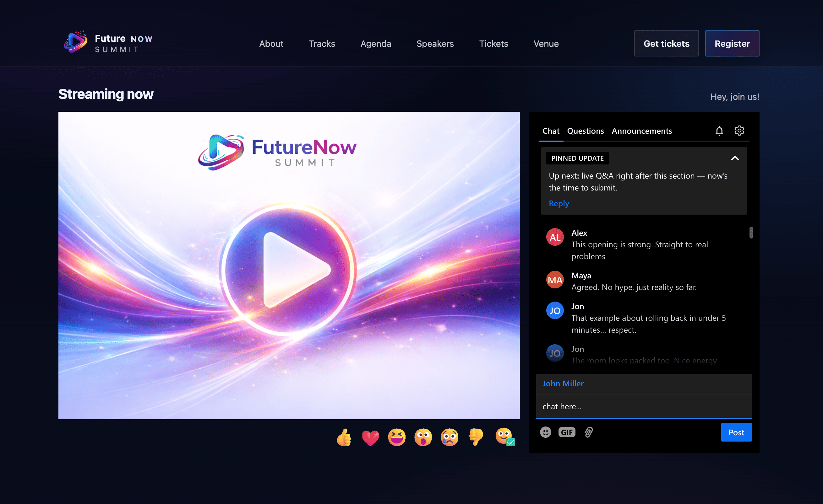Click the surprised face reaction
Viewport: 823px width, 504px height.
[x=423, y=437]
